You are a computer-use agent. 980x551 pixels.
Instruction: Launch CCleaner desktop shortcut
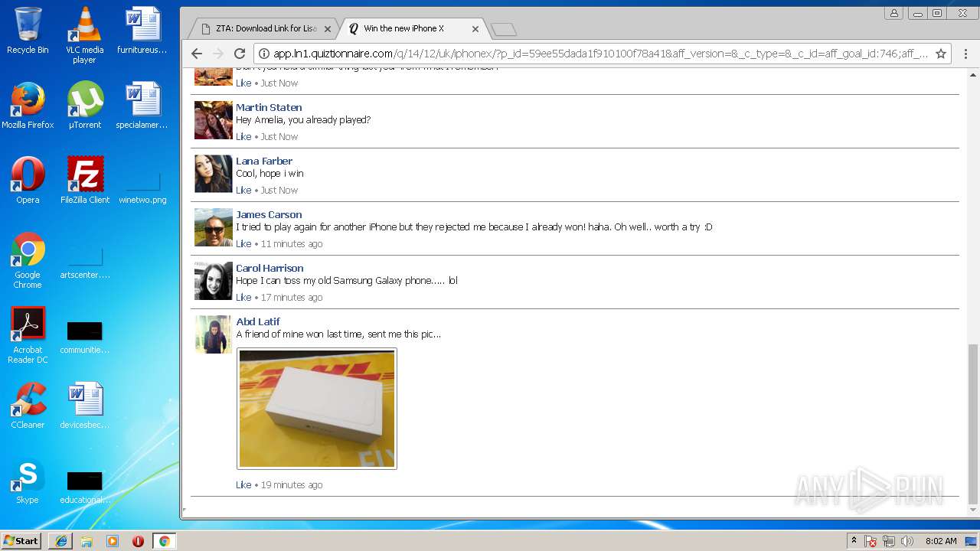28,405
